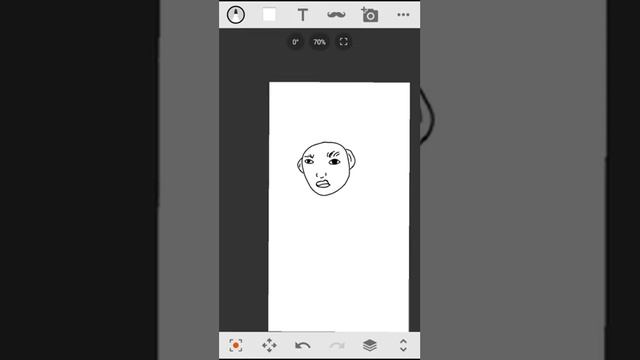Open the layers panel

click(x=370, y=345)
